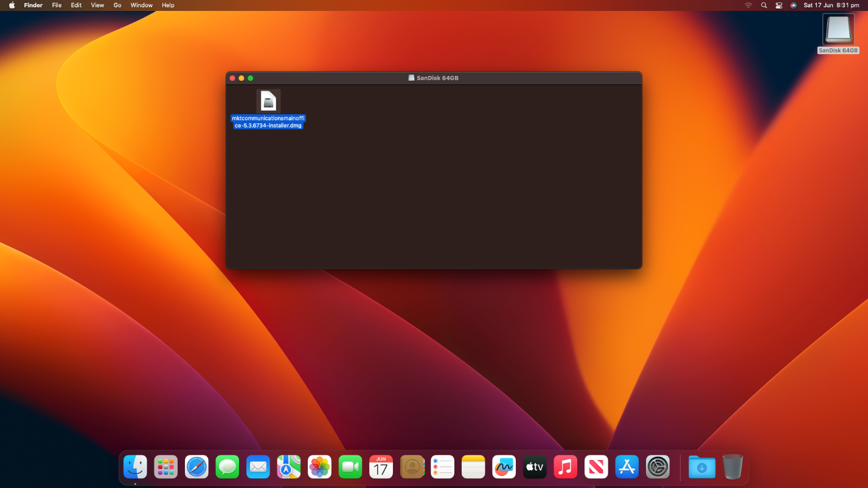
Task: Open Finder from the Dock
Action: (x=135, y=467)
